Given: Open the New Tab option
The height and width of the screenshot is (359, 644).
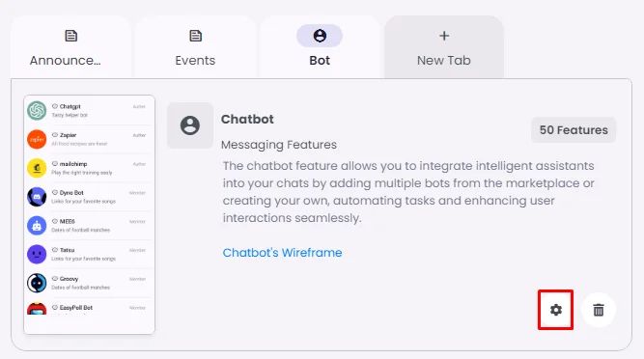Looking at the screenshot, I should [x=444, y=47].
